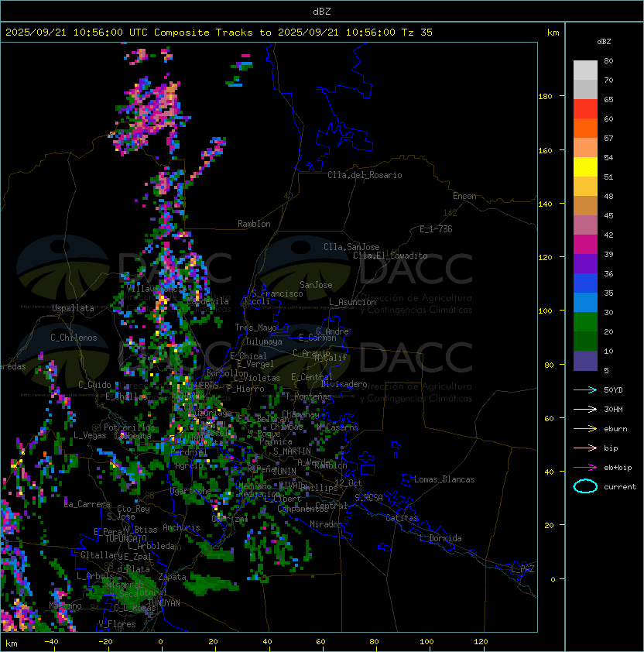Click the Lomas_Blancas map label

(x=444, y=479)
